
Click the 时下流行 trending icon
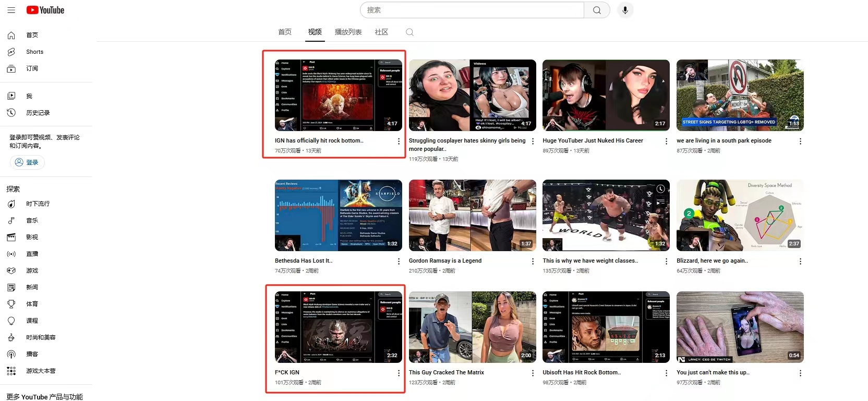tap(11, 204)
